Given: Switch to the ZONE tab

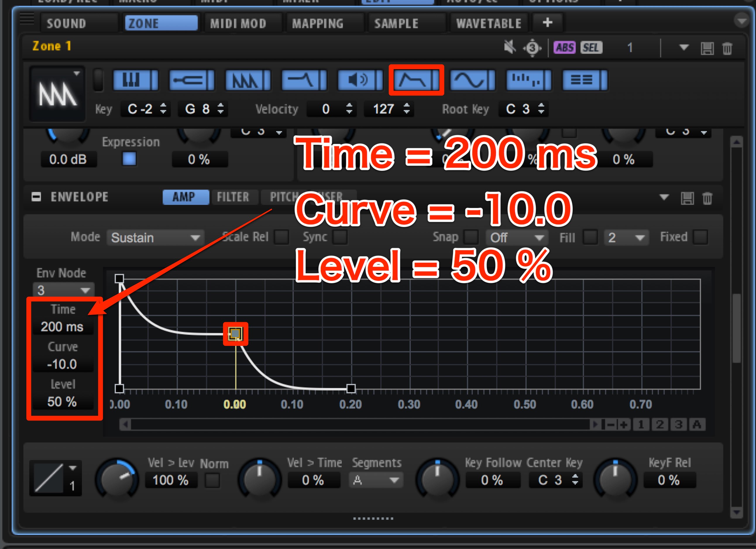Looking at the screenshot, I should coord(161,23).
